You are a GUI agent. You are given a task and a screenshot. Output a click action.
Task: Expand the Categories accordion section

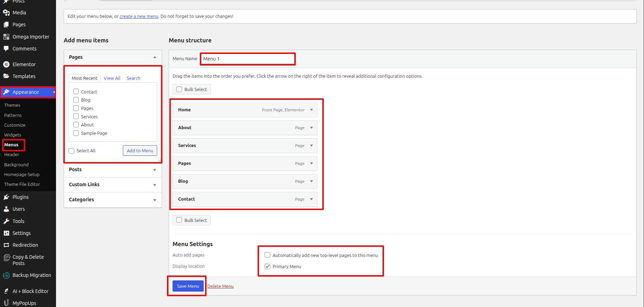pos(154,200)
